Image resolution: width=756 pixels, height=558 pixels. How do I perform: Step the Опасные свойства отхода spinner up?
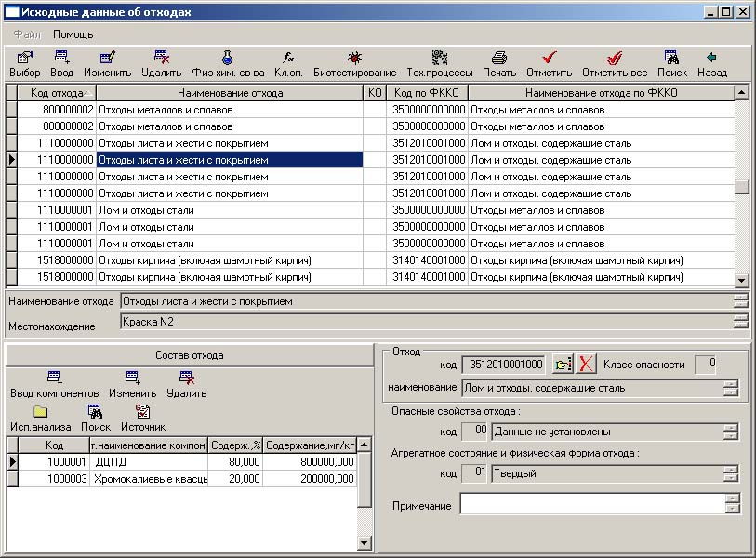(731, 428)
